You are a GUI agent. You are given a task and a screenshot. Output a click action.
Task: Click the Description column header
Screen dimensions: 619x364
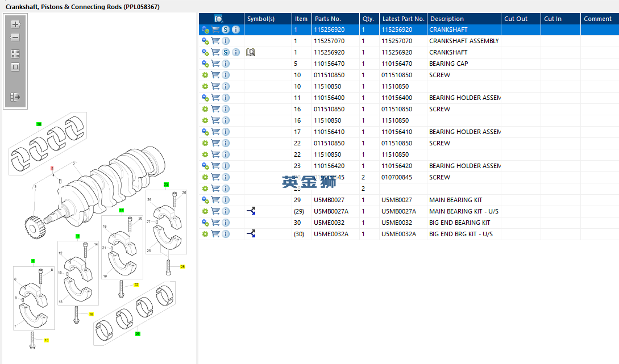click(447, 19)
